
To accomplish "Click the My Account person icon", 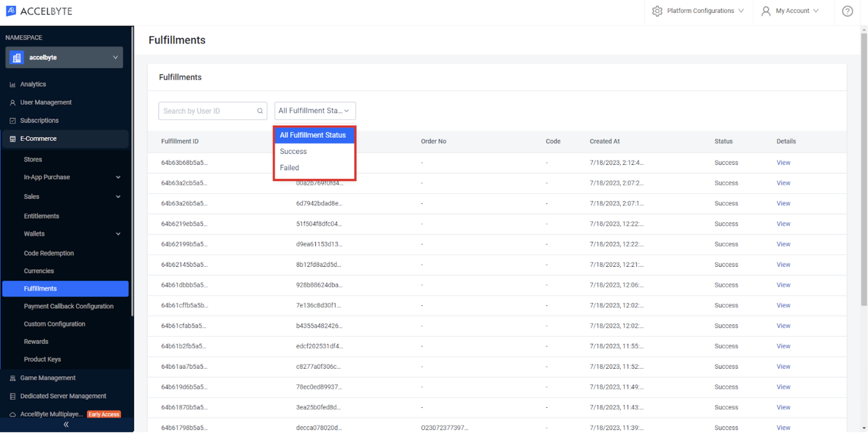I will 766,11.
